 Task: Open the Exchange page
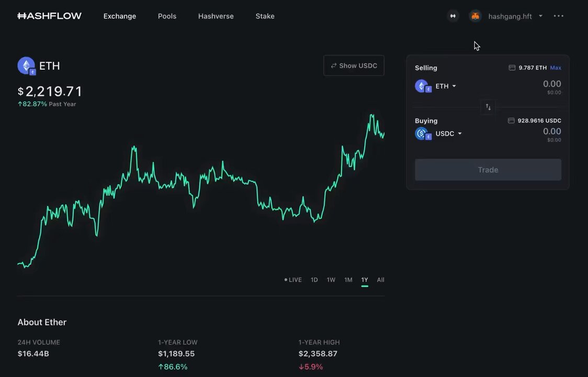tap(120, 16)
